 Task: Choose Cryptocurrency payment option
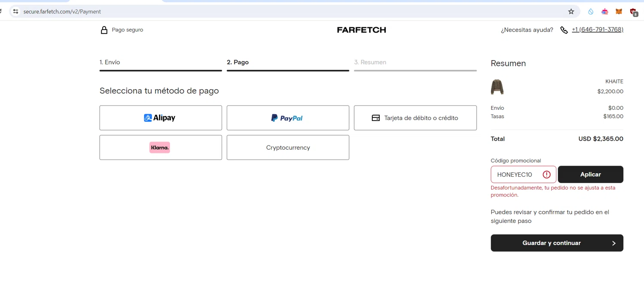(288, 148)
